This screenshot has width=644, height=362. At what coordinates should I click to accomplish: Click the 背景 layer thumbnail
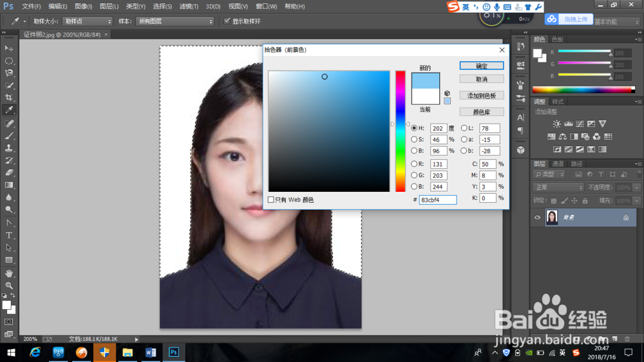(552, 217)
